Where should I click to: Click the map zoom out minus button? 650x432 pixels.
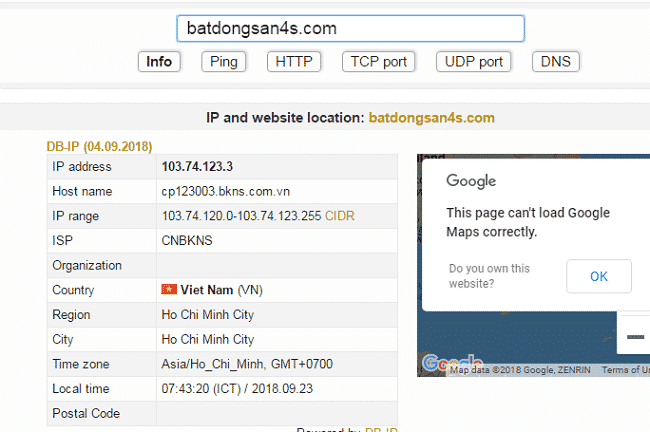[635, 336]
